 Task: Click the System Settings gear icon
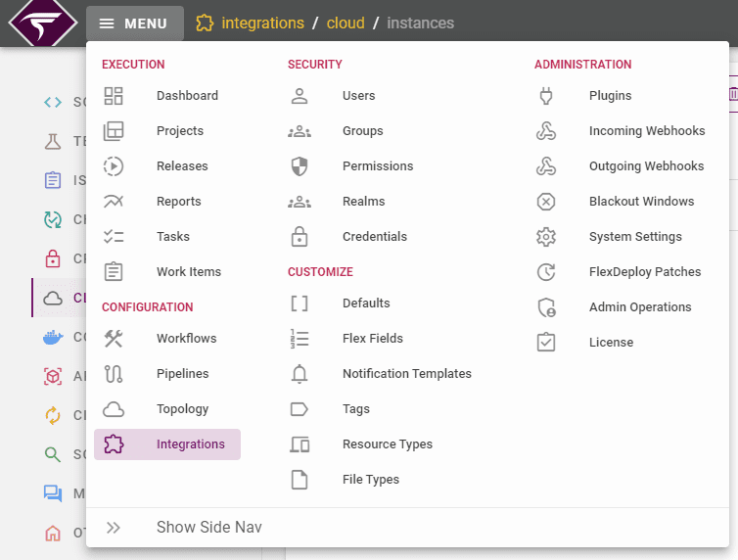pos(546,236)
